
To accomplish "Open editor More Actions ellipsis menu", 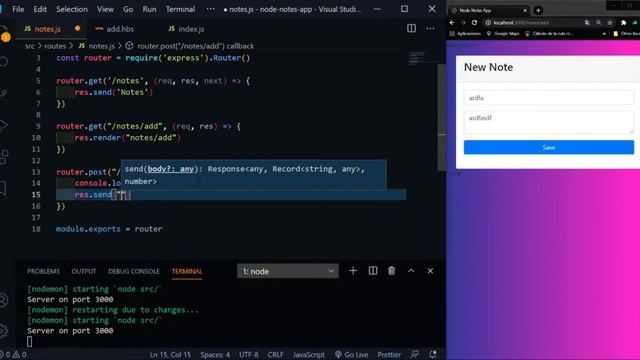I will pos(430,28).
